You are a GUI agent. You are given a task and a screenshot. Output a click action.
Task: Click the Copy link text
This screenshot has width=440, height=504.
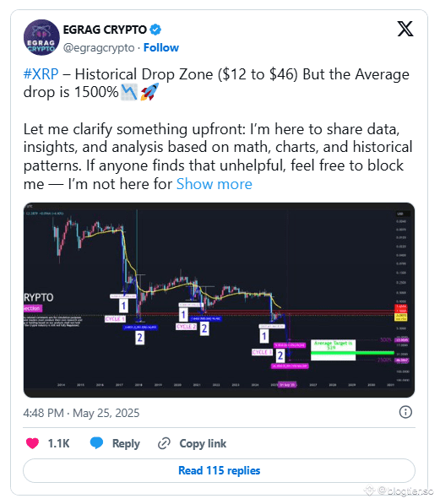(x=203, y=443)
